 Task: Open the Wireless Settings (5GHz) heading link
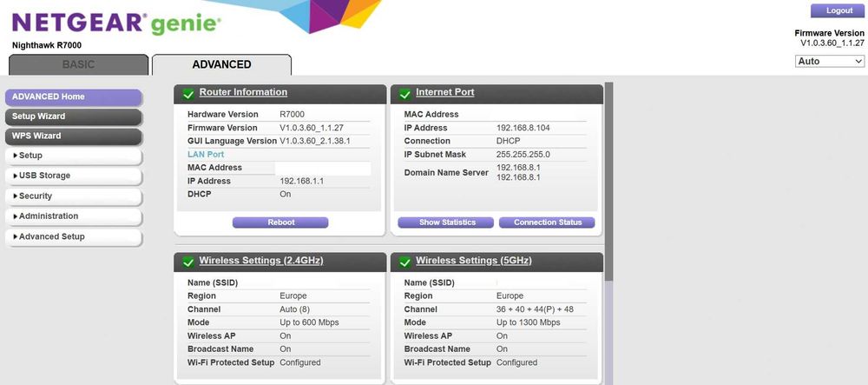473,261
